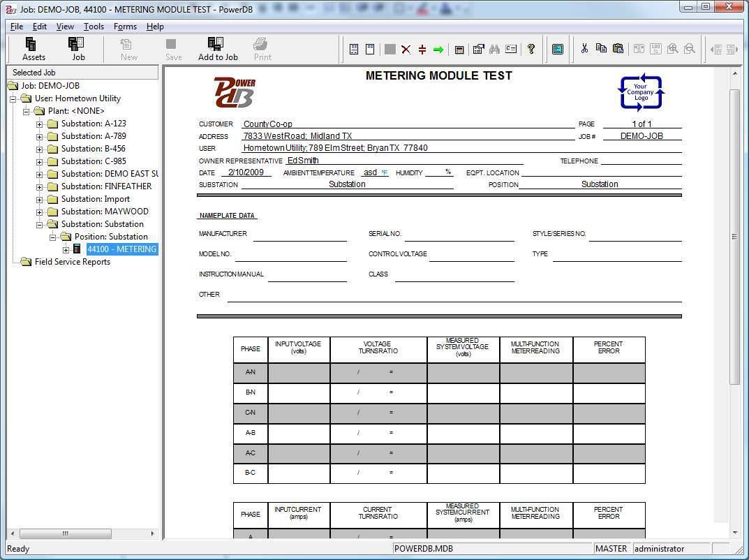Open the Forms menu
This screenshot has height=560, width=749.
tap(125, 27)
